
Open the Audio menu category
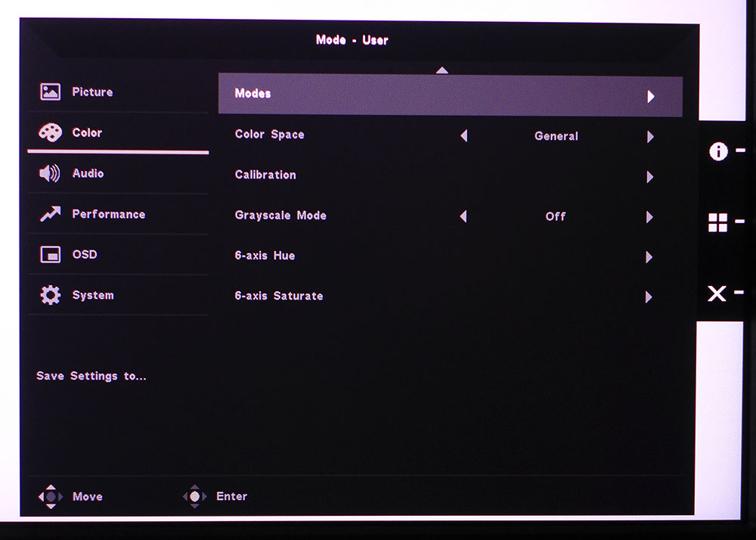pos(118,173)
